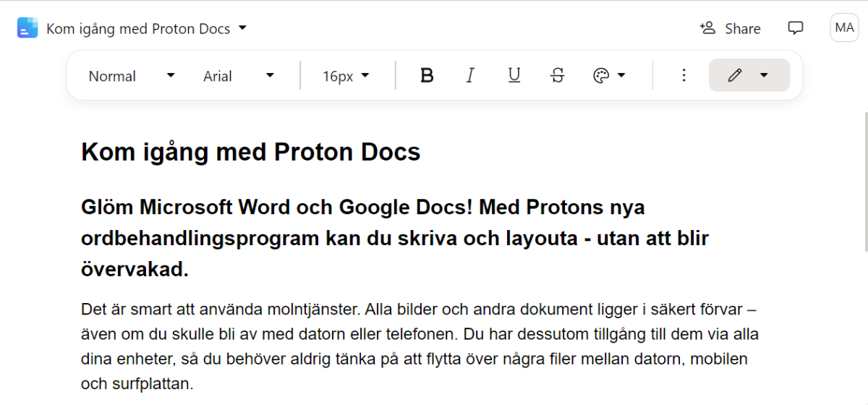Click the Share button
The height and width of the screenshot is (405, 868).
point(730,28)
